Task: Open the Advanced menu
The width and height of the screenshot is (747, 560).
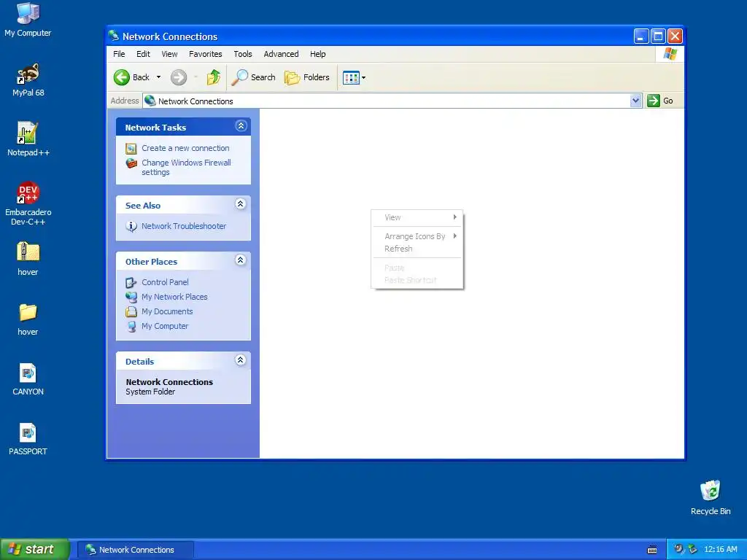Action: pos(281,54)
